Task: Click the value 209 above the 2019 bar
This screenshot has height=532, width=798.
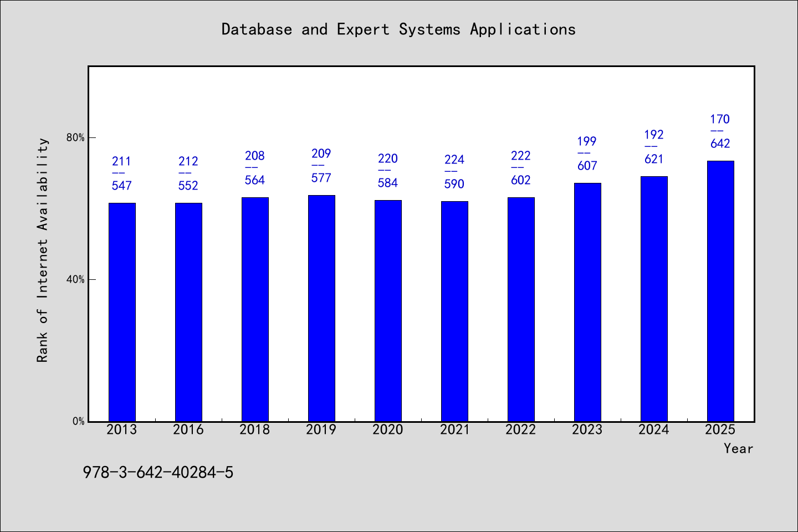Action: 321,154
